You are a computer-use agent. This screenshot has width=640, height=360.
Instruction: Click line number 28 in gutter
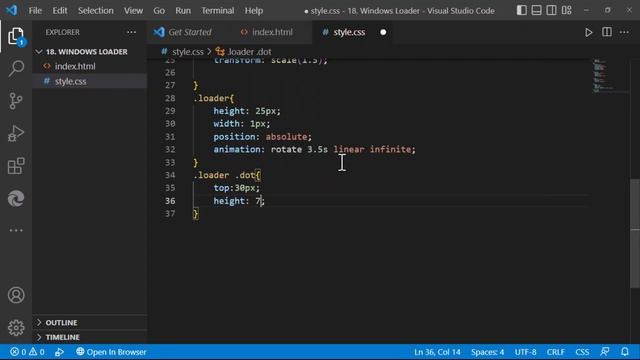170,98
